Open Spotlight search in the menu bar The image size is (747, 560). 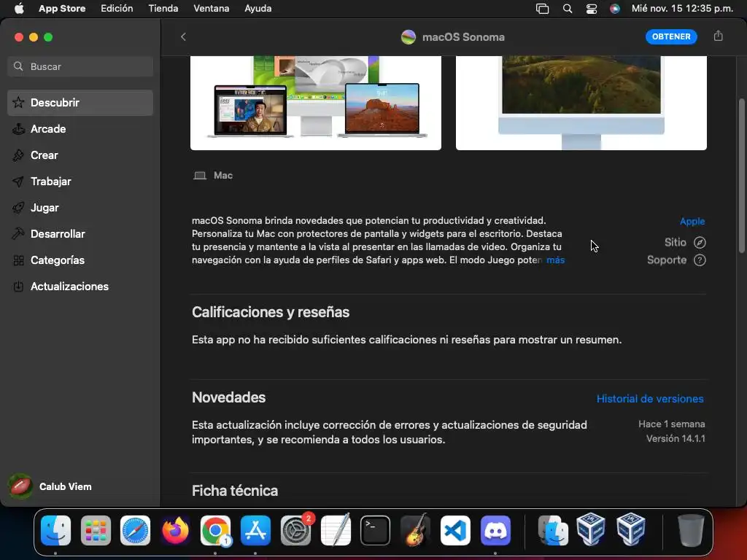point(567,9)
